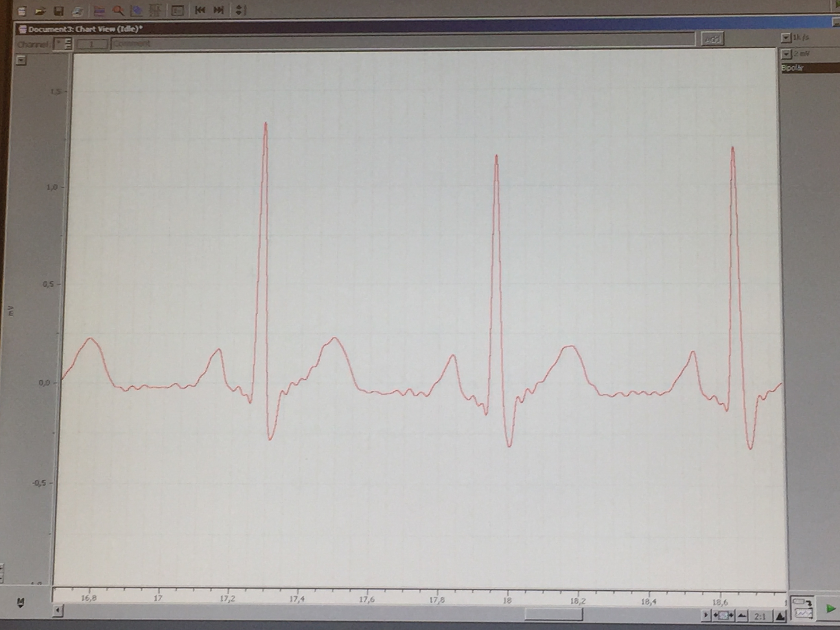This screenshot has width=840, height=630.
Task: Open a file with the folder icon
Action: (x=40, y=11)
